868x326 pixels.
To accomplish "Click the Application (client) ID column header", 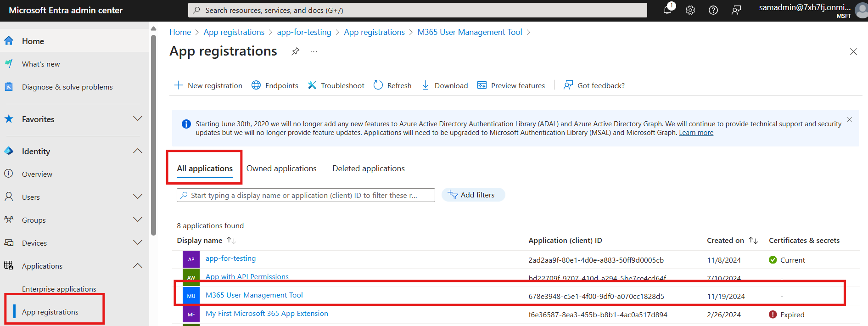I will click(565, 241).
